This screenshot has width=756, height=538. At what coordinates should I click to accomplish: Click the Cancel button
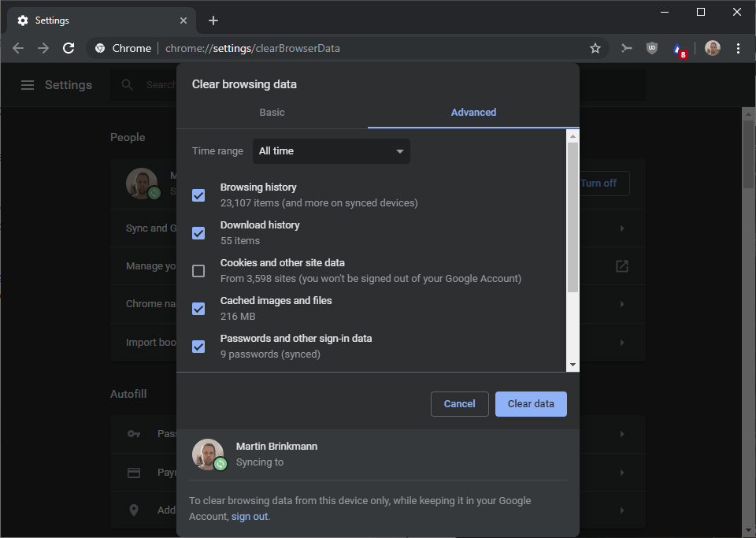coord(459,404)
